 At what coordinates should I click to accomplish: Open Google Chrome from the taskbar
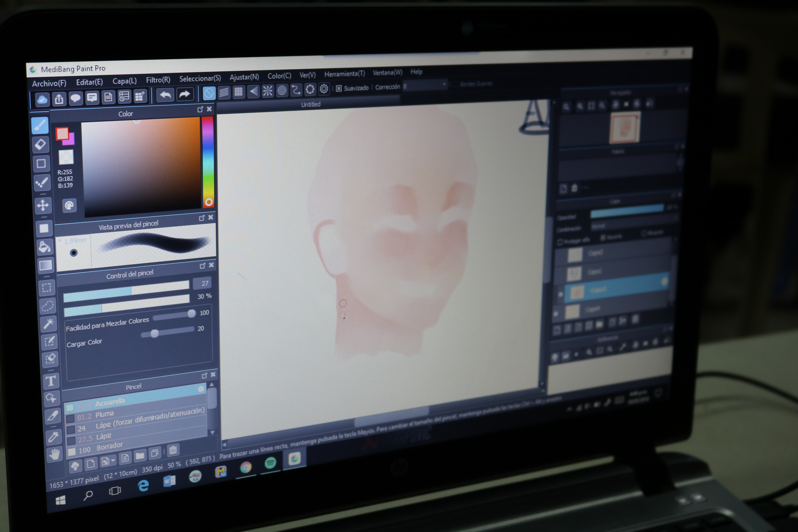[246, 467]
